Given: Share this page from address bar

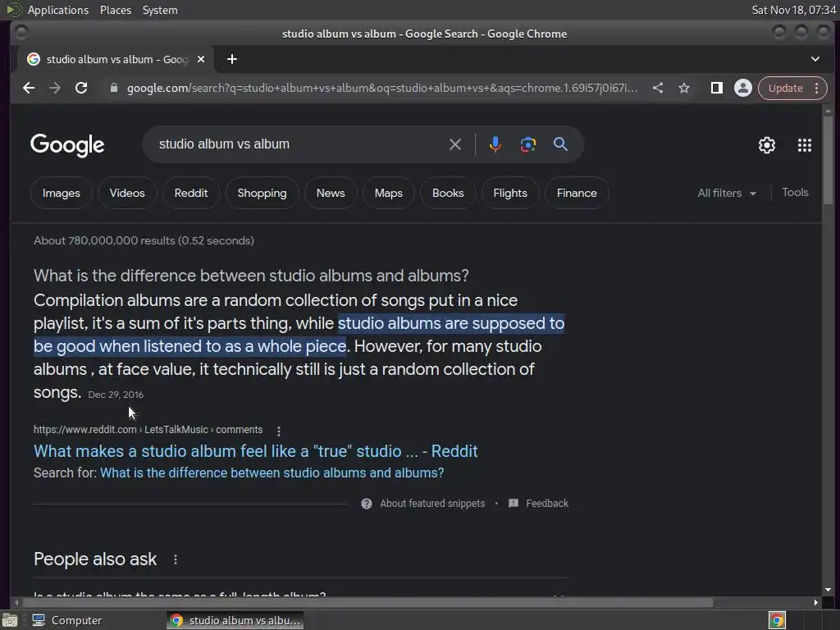Looking at the screenshot, I should coord(658,88).
